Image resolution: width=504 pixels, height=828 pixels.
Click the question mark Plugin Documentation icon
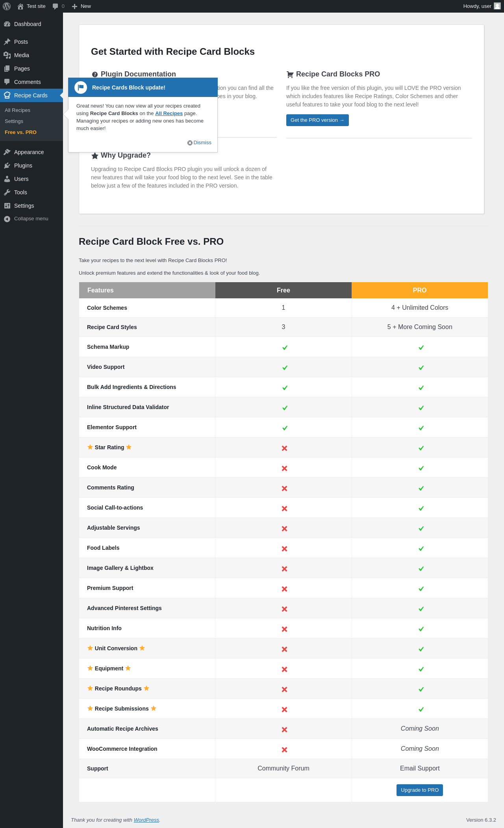point(95,74)
